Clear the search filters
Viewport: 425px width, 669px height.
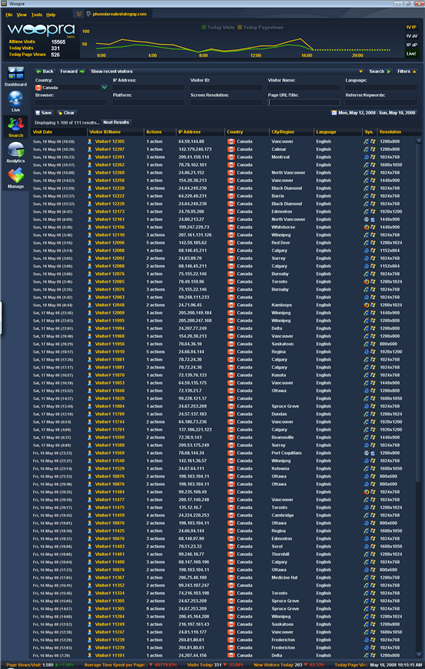coord(66,113)
